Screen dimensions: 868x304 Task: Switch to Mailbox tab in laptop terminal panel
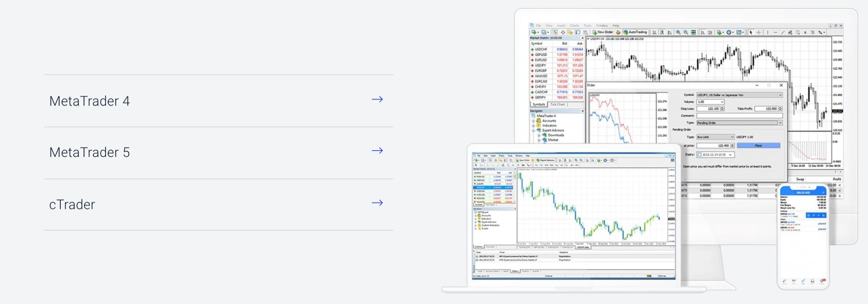tap(515, 271)
